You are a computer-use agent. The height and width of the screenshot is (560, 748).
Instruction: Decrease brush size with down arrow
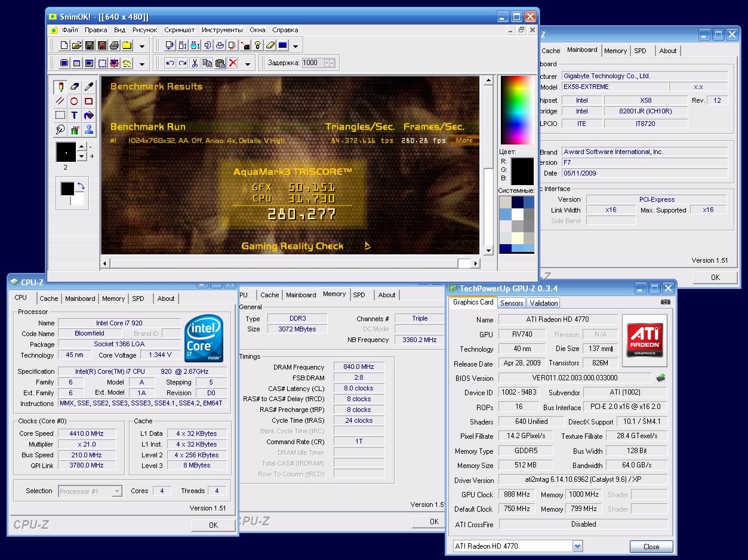click(x=82, y=156)
